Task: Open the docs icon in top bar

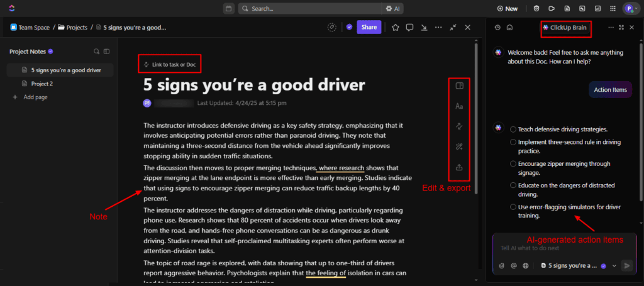Action: click(567, 9)
